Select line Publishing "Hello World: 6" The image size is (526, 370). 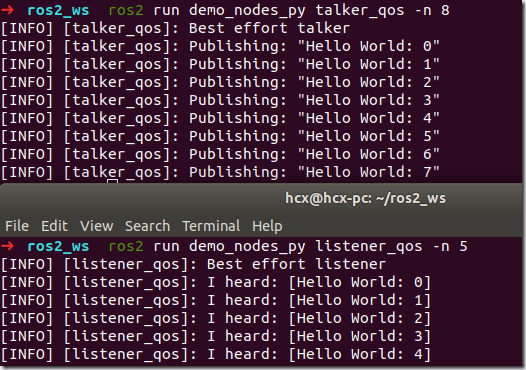(x=220, y=155)
